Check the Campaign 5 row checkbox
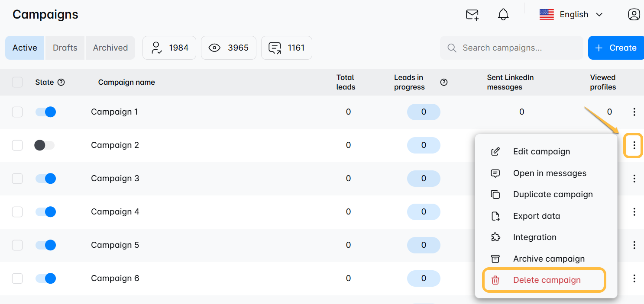The width and height of the screenshot is (644, 304). tap(17, 245)
